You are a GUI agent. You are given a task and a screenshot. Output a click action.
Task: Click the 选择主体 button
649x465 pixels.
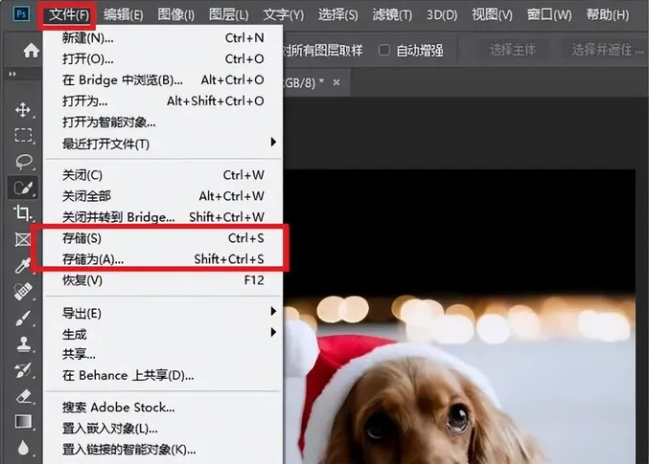pyautogui.click(x=513, y=50)
